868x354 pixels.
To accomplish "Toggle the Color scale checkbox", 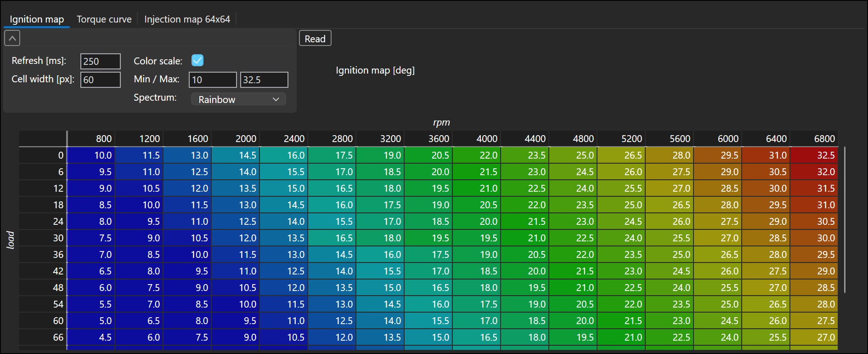I will pos(197,60).
